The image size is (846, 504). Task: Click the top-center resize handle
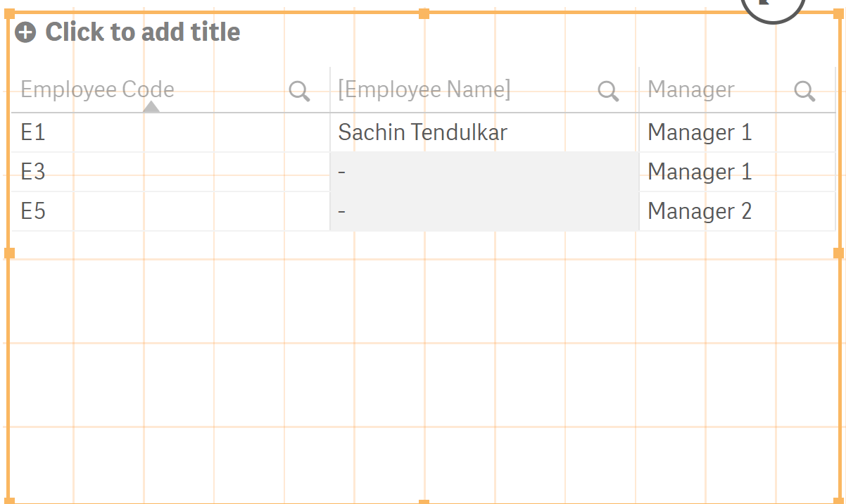pyautogui.click(x=424, y=13)
